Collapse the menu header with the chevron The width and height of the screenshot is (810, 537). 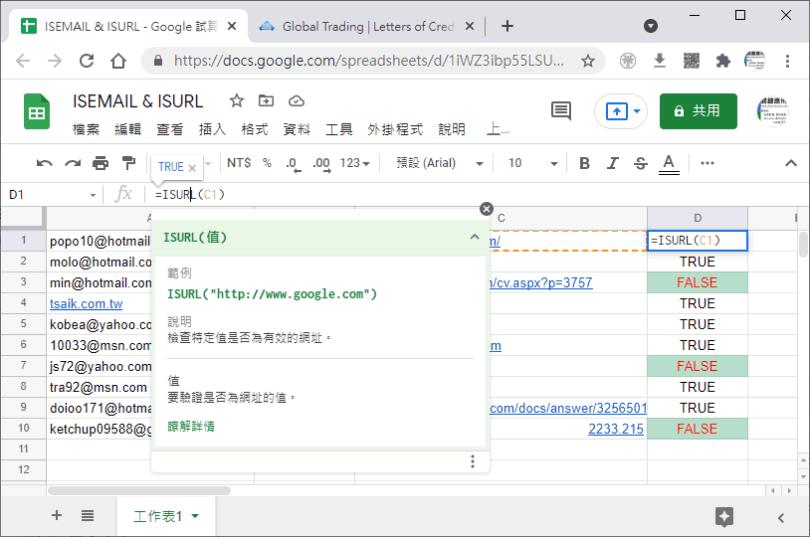click(790, 163)
